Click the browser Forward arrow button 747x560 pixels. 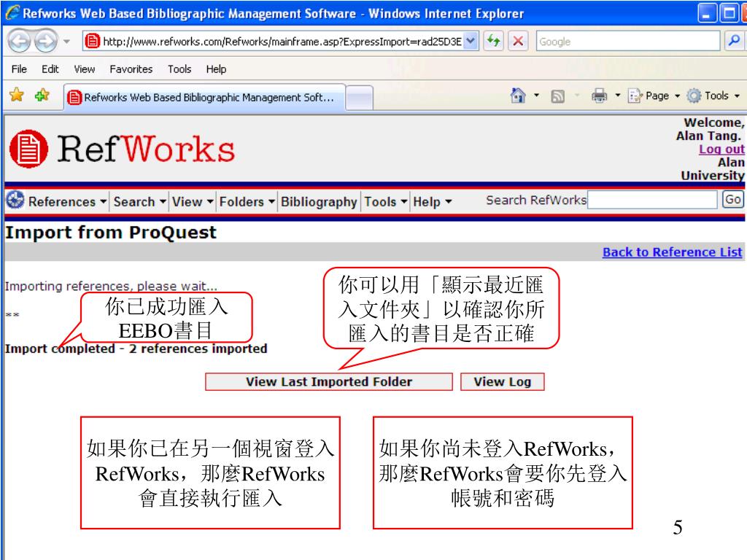tap(46, 42)
